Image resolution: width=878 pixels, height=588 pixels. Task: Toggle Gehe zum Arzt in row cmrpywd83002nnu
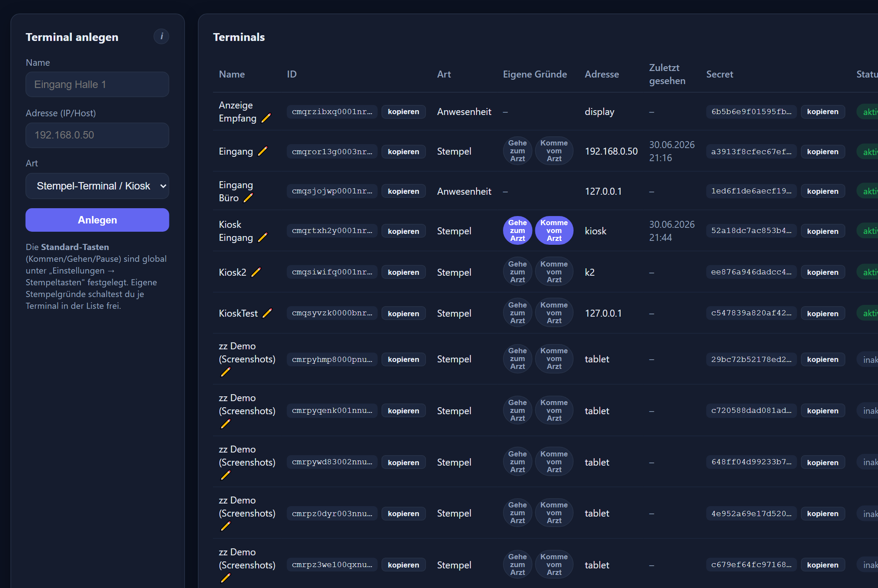[517, 462]
